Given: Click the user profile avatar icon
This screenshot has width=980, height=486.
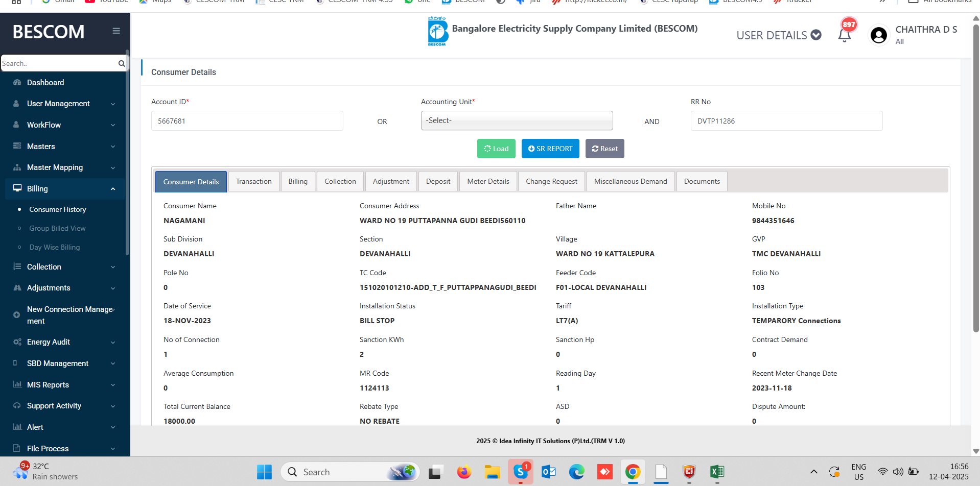Looking at the screenshot, I should (879, 35).
